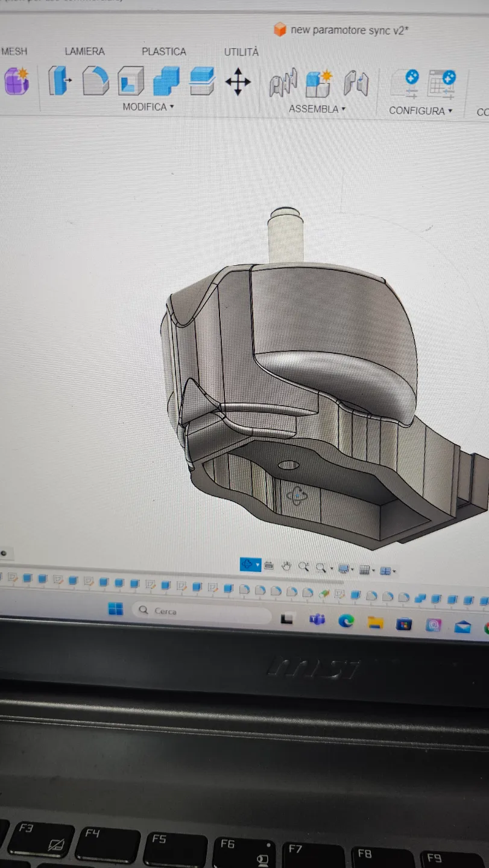Click the Zoom magnifier icon
The image size is (489, 868).
304,566
